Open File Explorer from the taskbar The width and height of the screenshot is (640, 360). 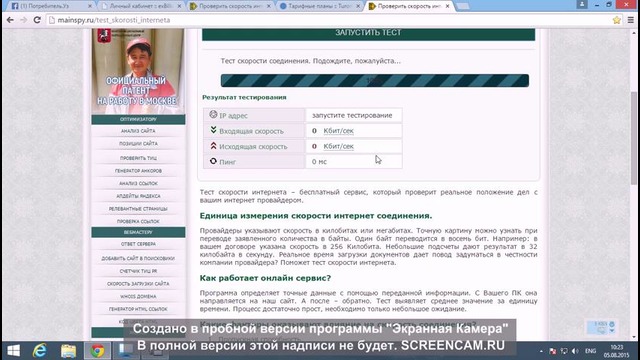[69, 351]
